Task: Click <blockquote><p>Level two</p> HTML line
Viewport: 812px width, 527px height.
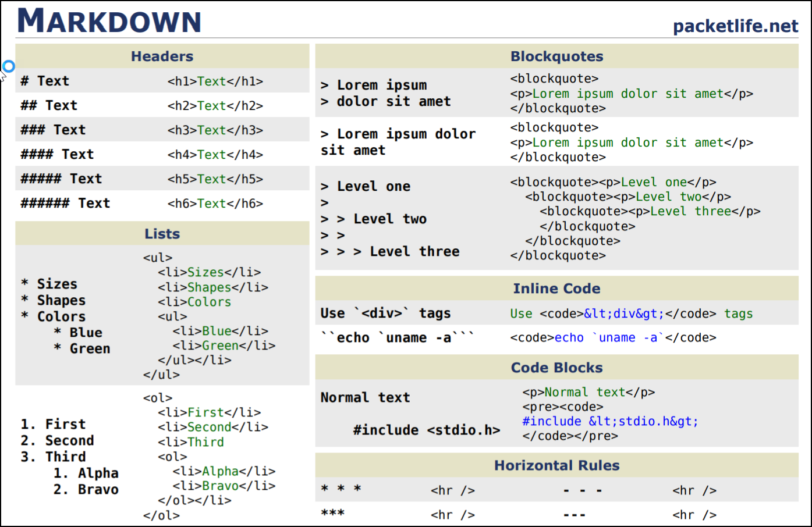Action: pyautogui.click(x=628, y=197)
